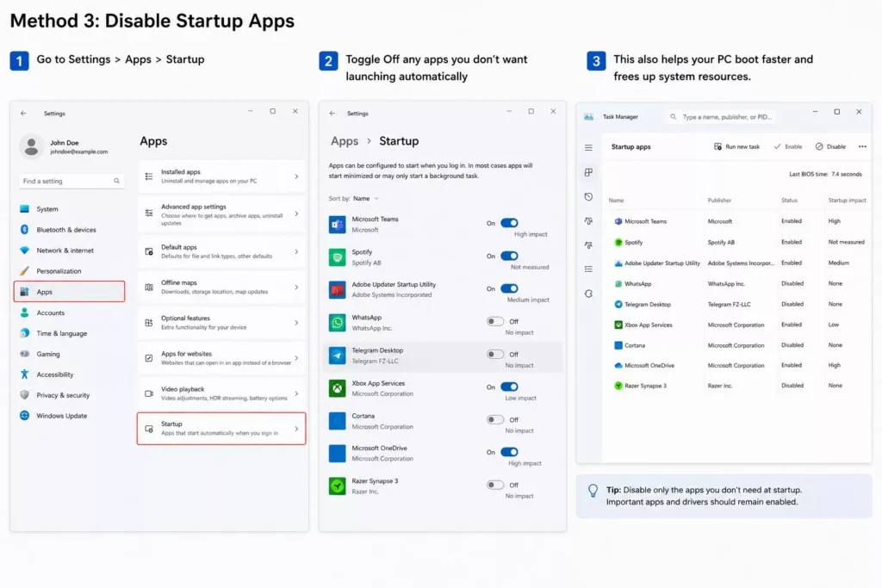Click the Cortana icon in Settings startup list
This screenshot has width=882, height=588.
[x=337, y=420]
